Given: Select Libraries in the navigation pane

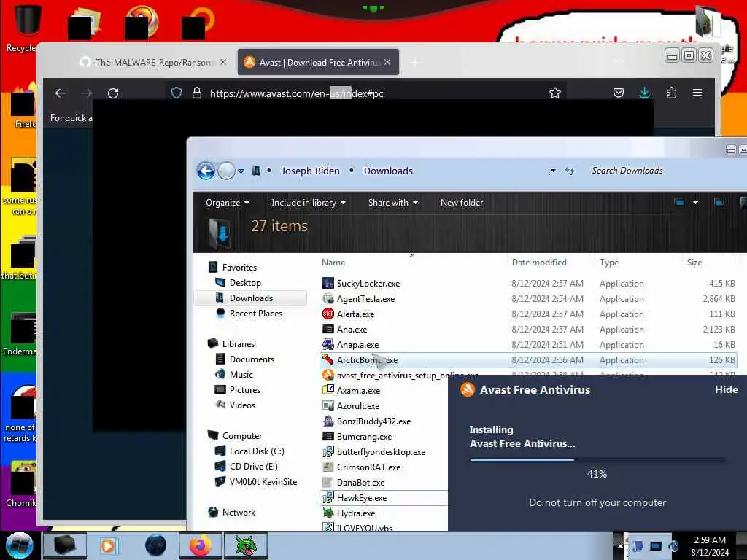Looking at the screenshot, I should [239, 344].
